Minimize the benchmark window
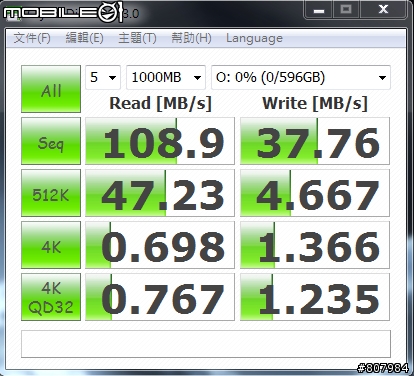Viewport: 414px width, 376px height. coord(319,9)
